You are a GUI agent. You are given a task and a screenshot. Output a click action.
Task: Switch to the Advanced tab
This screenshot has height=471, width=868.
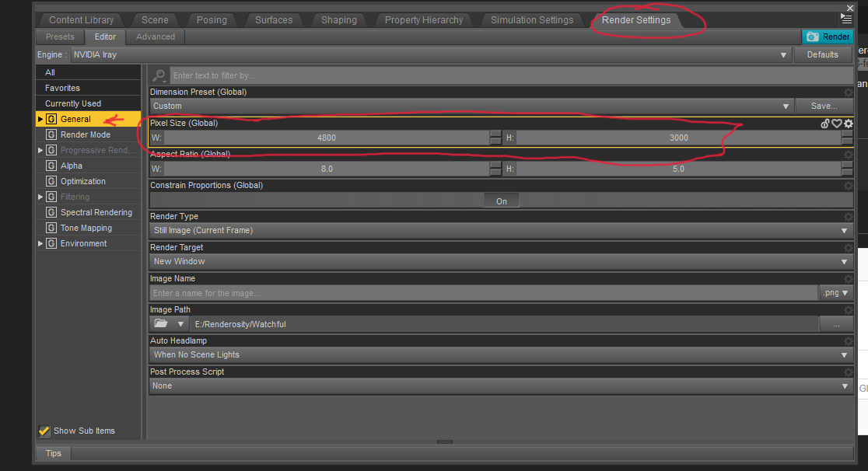(x=155, y=37)
